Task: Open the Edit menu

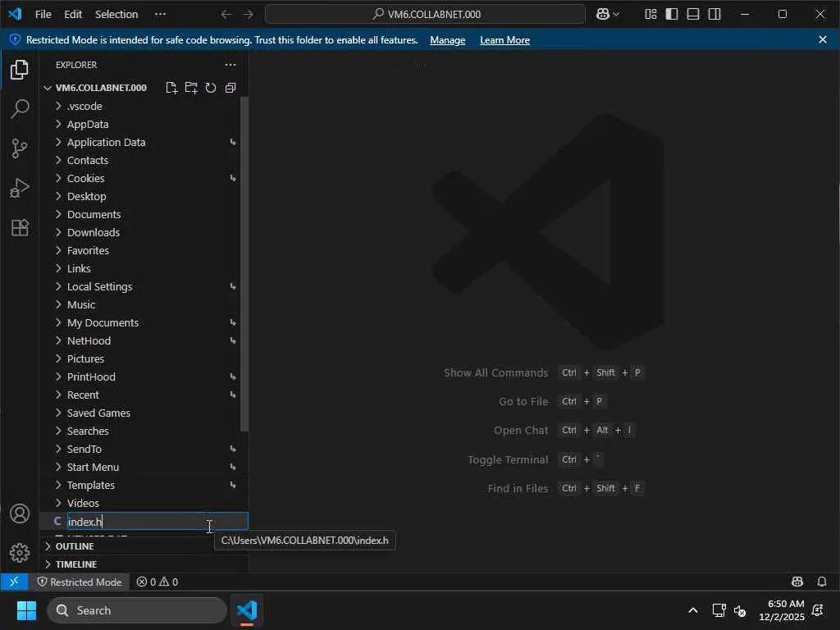Action: pyautogui.click(x=73, y=15)
